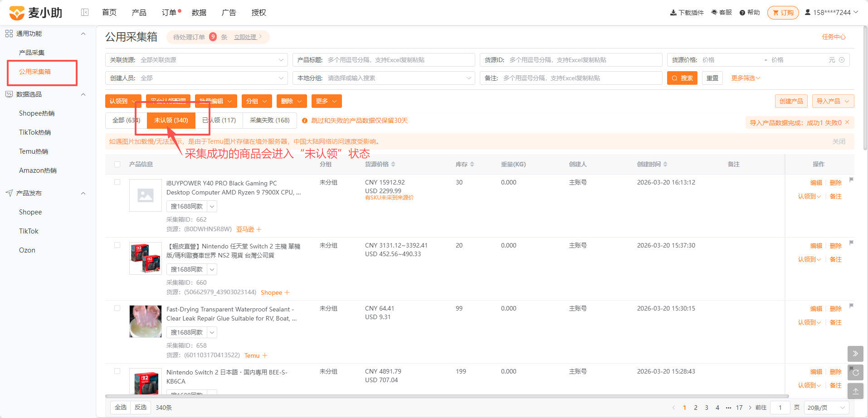Screen dimensions: 868x418
Task: Click flag icon on 蝦皮直營 Nintendo row
Action: click(x=851, y=243)
